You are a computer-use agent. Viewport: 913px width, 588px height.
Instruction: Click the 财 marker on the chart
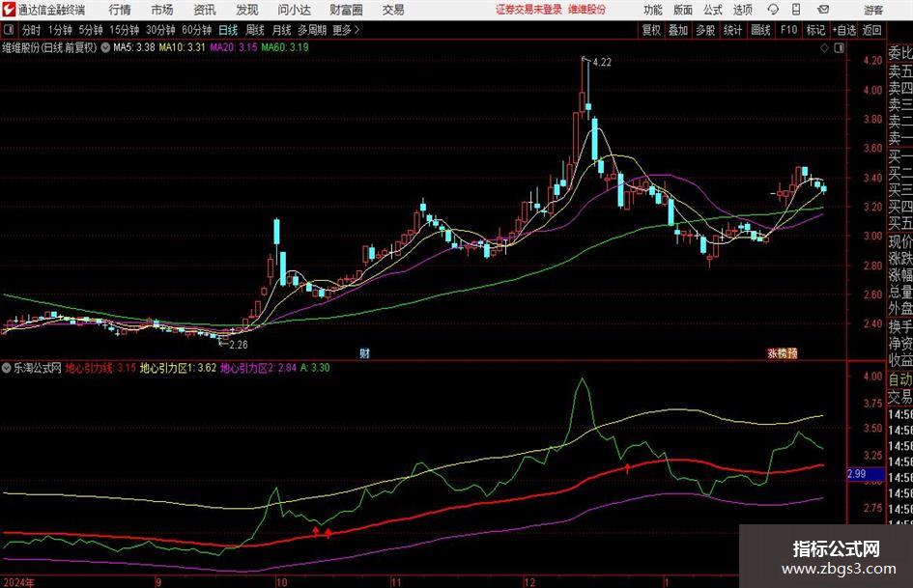pos(364,352)
